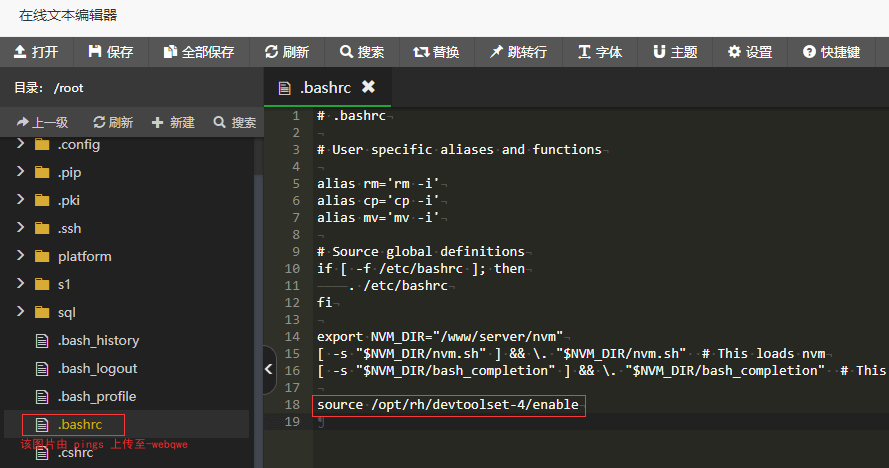Open 字体 font settings

(x=600, y=52)
